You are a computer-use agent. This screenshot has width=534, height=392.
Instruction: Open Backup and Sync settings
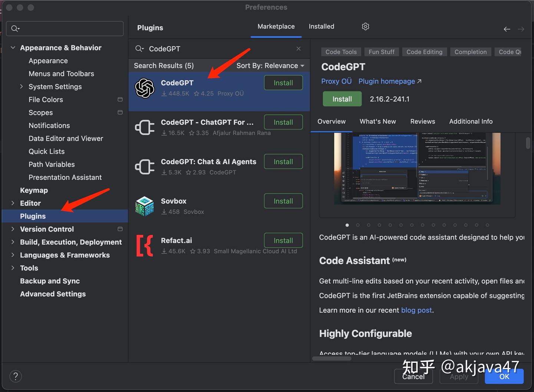pos(50,281)
